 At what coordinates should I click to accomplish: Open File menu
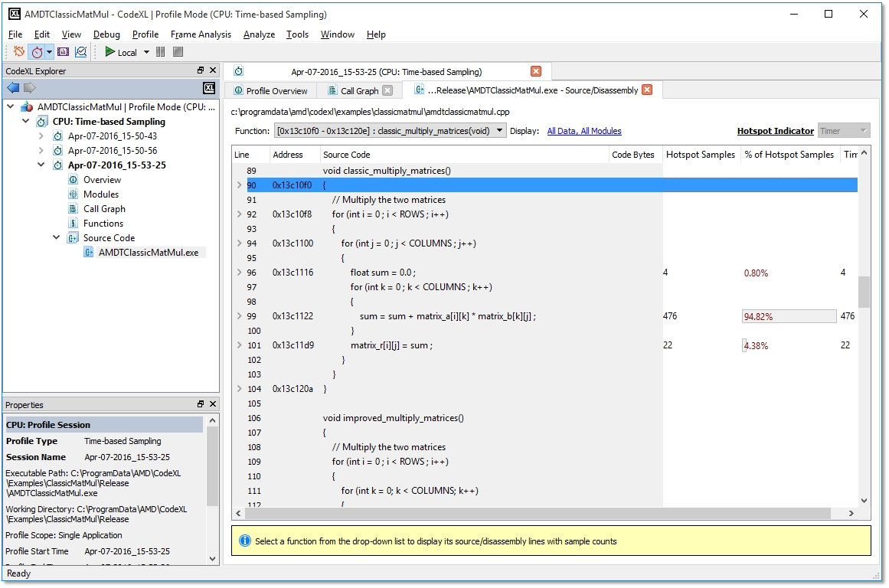click(x=15, y=34)
